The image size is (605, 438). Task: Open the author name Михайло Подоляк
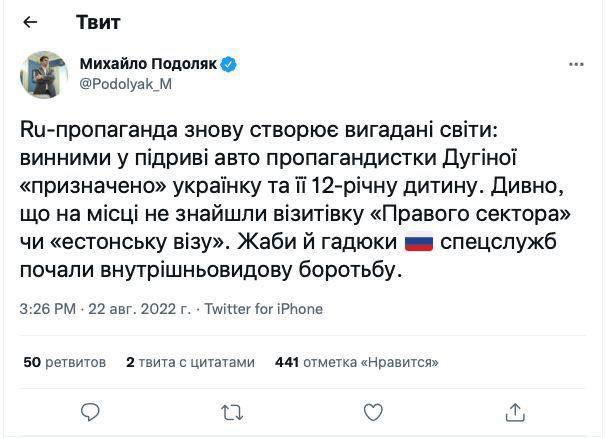(x=149, y=64)
